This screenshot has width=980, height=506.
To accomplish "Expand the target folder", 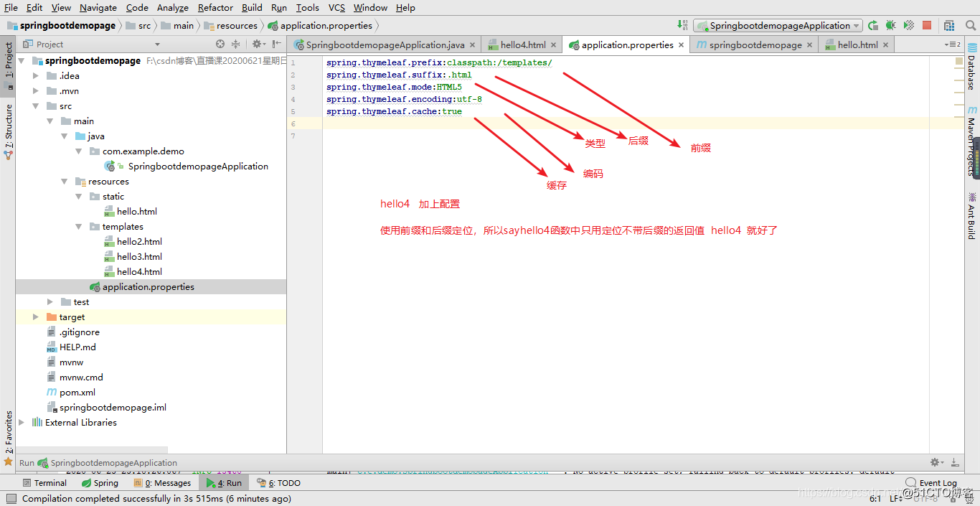I will (x=36, y=317).
